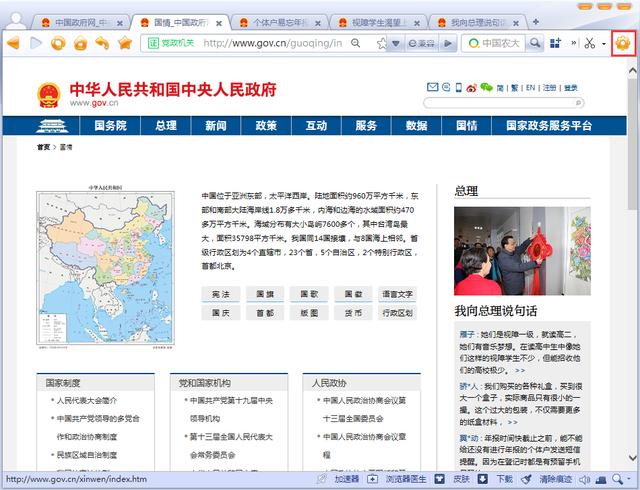The width and height of the screenshot is (640, 490).
Task: Click the favorites star icon
Action: tap(124, 43)
